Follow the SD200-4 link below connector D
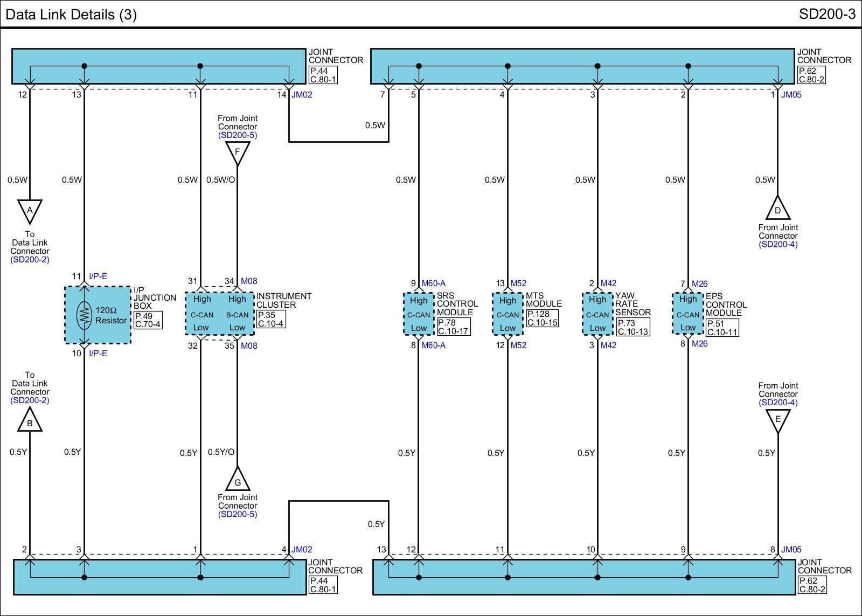 778,244
